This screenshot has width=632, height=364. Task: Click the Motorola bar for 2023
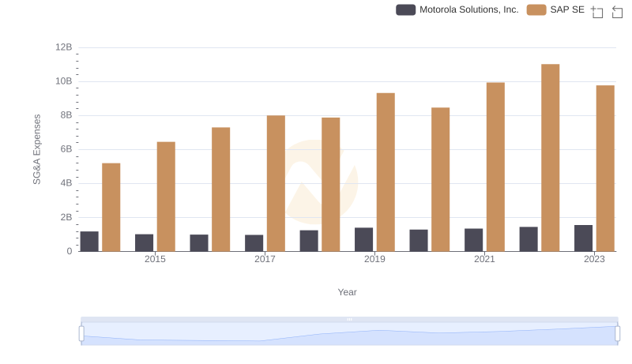point(583,238)
